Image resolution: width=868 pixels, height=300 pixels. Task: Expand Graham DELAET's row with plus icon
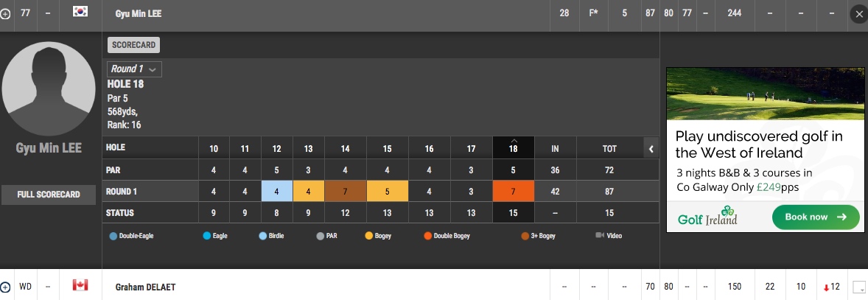click(x=5, y=287)
